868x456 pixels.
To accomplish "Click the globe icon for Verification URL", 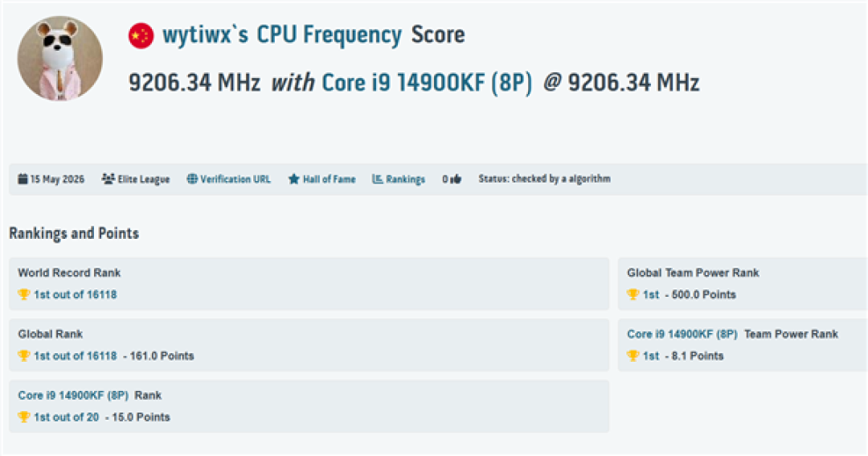I will 192,179.
